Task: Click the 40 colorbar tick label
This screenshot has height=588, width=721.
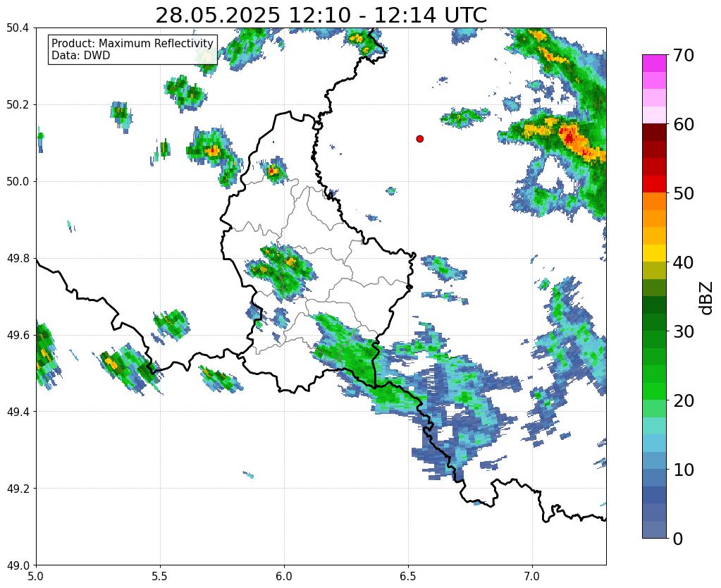Action: pyautogui.click(x=683, y=262)
